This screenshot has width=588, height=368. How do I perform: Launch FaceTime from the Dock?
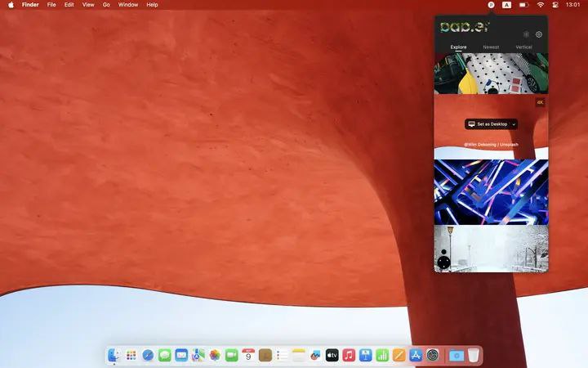click(x=232, y=355)
